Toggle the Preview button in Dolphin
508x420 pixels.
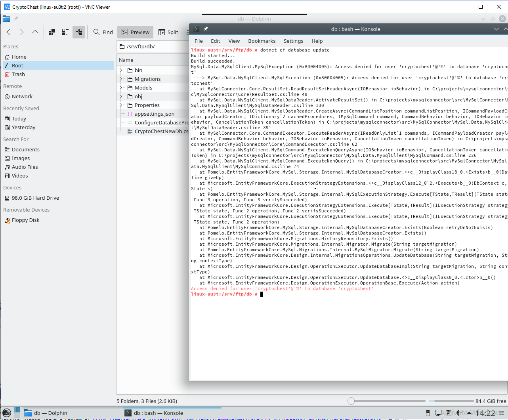pyautogui.click(x=136, y=32)
